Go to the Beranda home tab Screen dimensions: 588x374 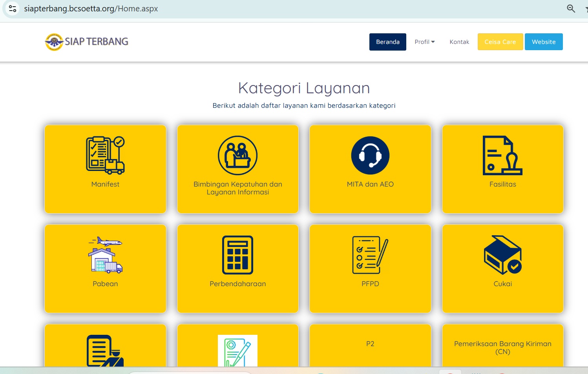pyautogui.click(x=387, y=42)
